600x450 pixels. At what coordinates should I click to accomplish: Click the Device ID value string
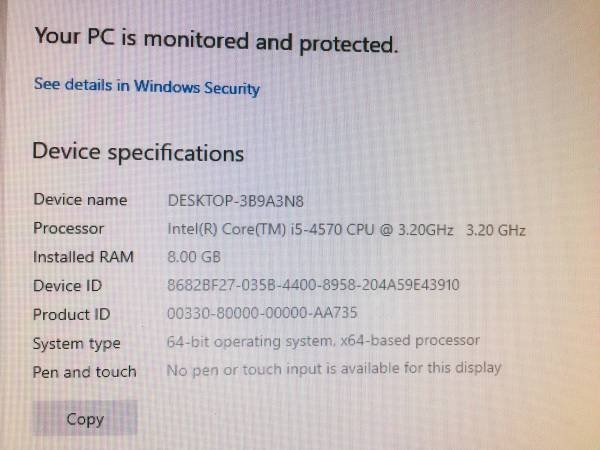tap(313, 285)
